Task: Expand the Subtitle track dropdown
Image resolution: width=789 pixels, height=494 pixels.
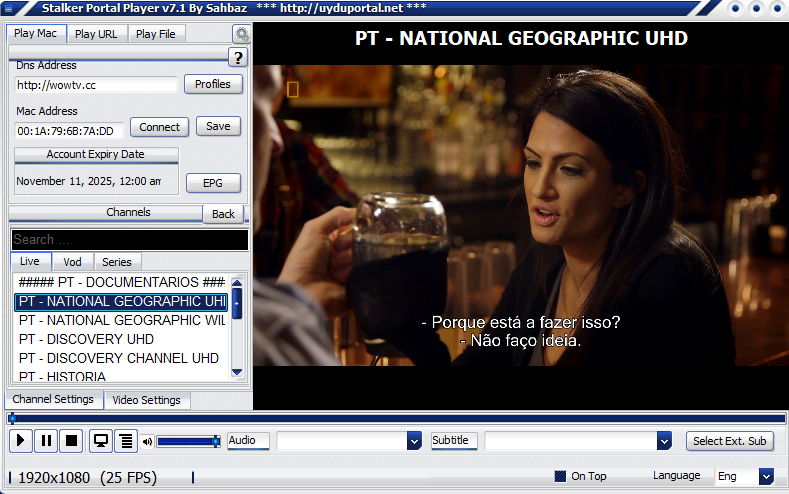Action: pyautogui.click(x=664, y=441)
